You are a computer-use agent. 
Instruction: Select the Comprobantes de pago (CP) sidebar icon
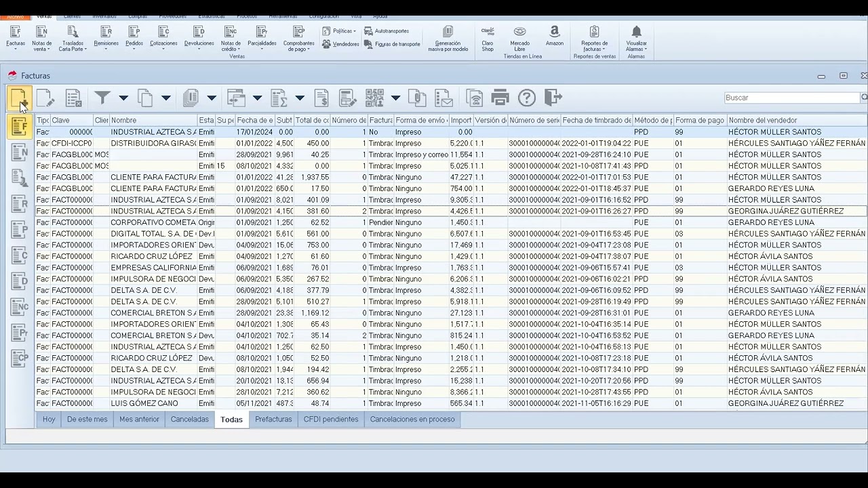[20, 357]
